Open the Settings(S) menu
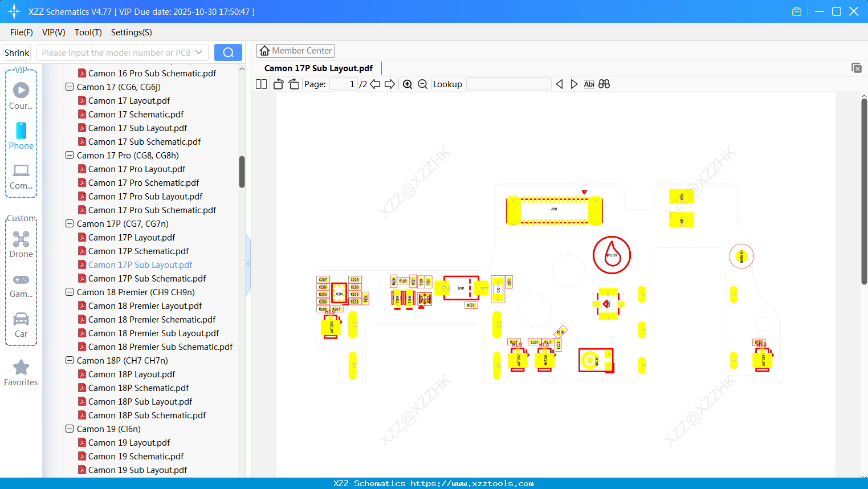 (132, 32)
